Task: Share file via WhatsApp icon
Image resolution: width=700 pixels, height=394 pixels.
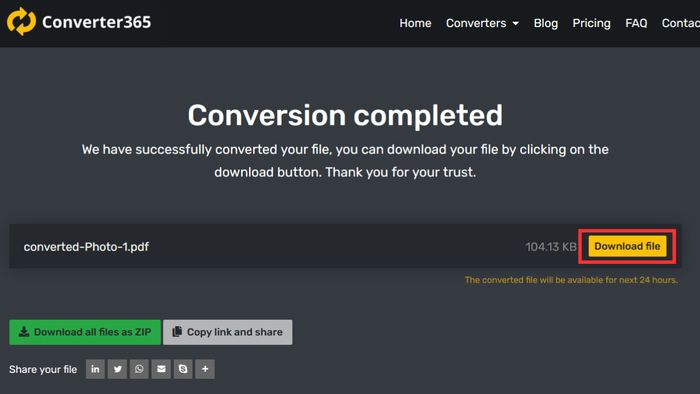Action: [x=139, y=369]
